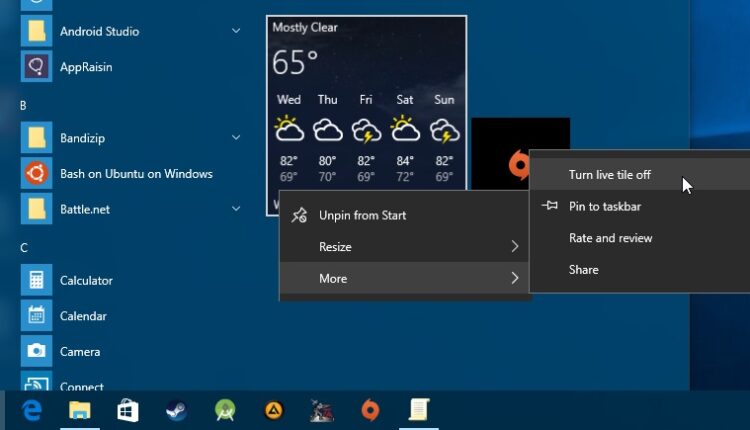Screen dimensions: 750x430
Task: Open the Resize submenu arrow
Action: coord(515,246)
